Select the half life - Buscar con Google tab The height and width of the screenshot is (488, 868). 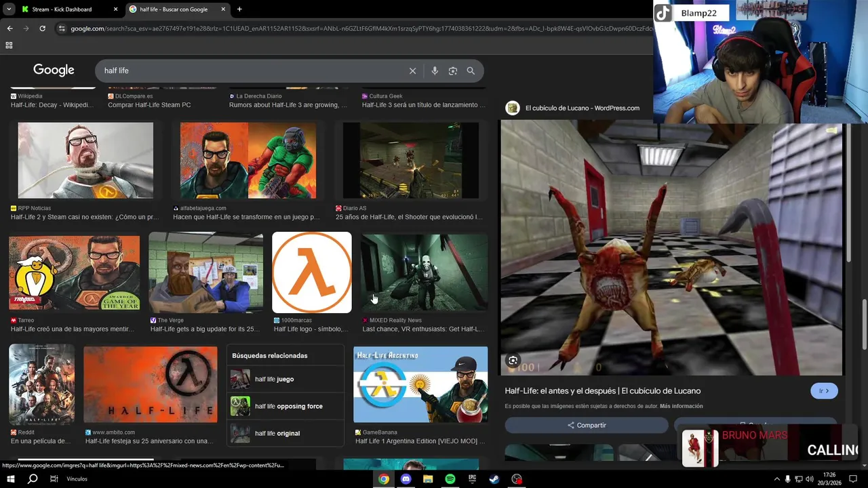(x=178, y=9)
